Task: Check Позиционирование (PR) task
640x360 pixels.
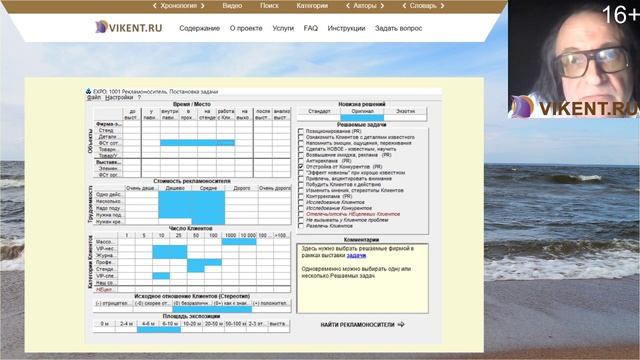Action: [x=301, y=131]
